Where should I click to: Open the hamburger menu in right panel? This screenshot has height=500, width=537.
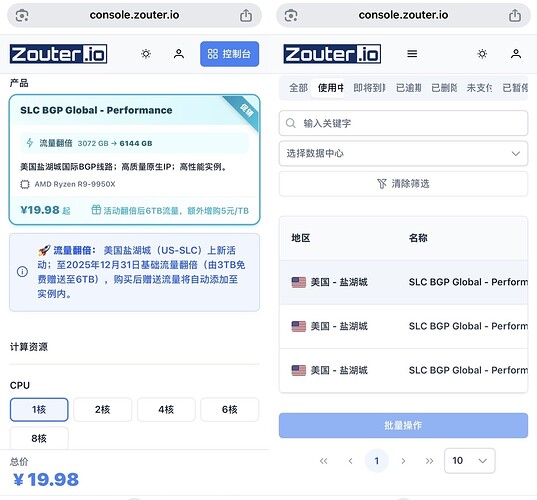pyautogui.click(x=412, y=54)
